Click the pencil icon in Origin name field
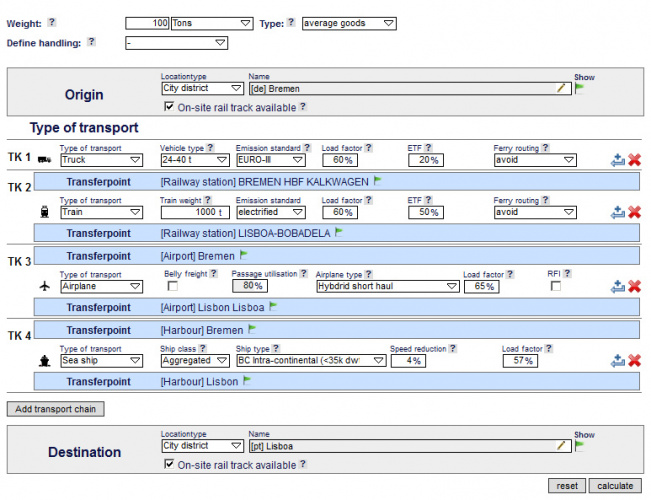Image resolution: width=651 pixels, height=500 pixels. (562, 88)
